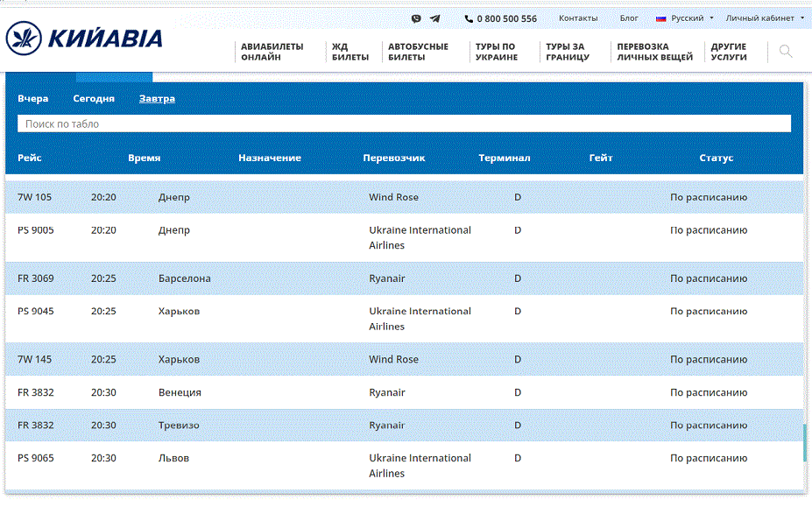Open the Авиабилеты онлайн menu

coord(272,52)
